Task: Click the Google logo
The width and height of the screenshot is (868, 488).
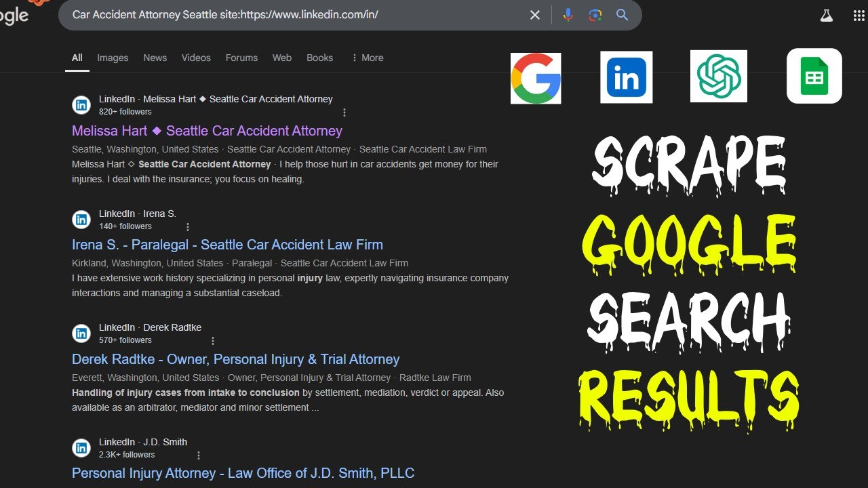Action: [14, 15]
